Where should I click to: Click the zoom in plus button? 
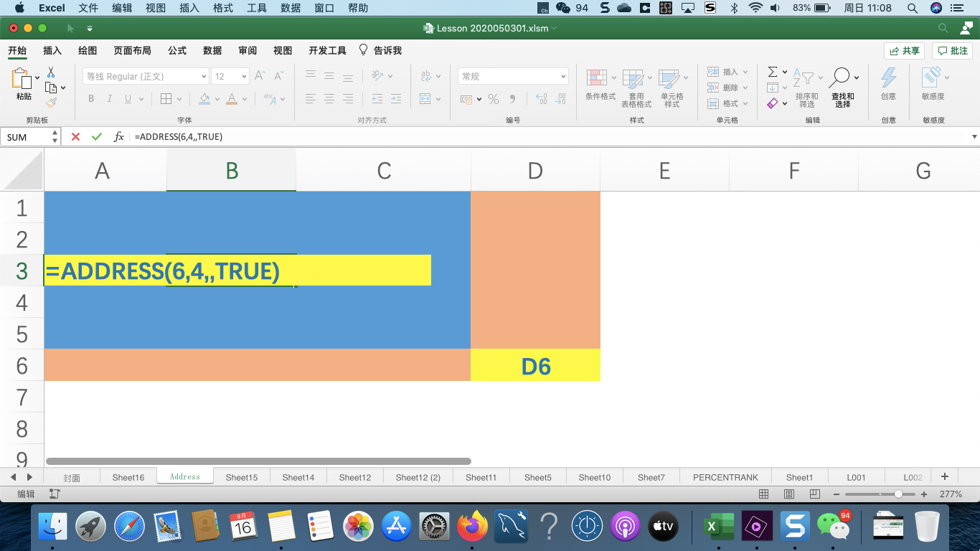[x=924, y=494]
